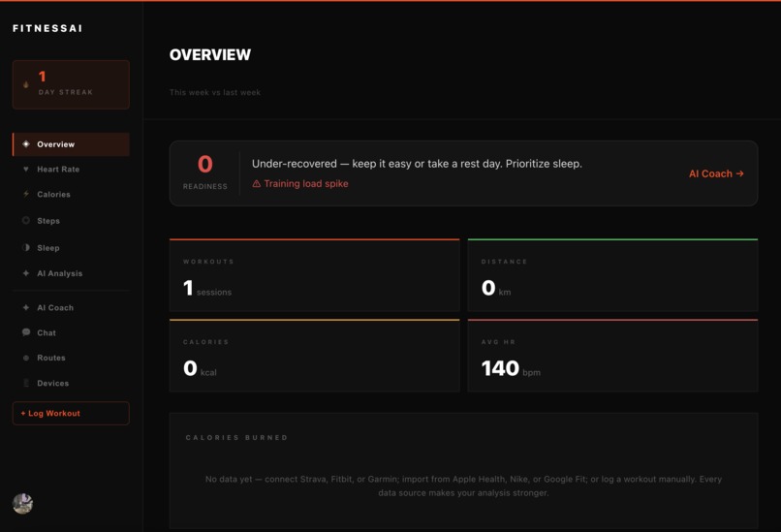Click the Overview diamond icon in sidebar
Viewport: 781px width, 532px height.
coord(26,144)
